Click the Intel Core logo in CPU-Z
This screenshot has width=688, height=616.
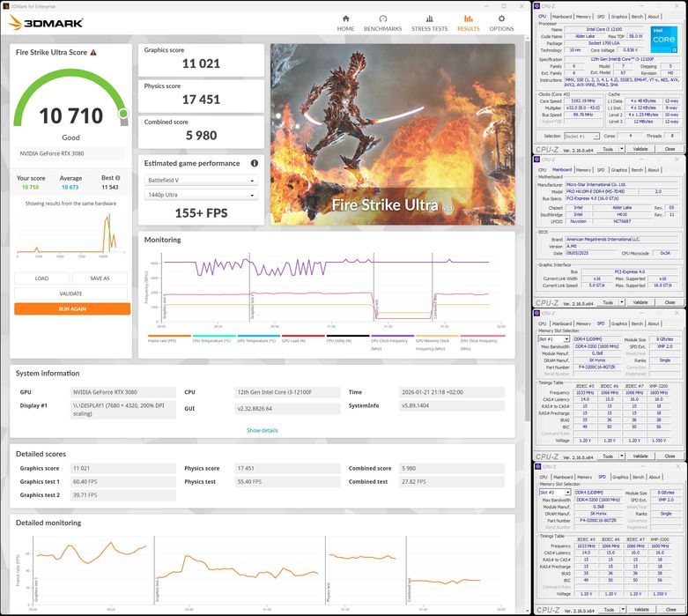pos(664,39)
